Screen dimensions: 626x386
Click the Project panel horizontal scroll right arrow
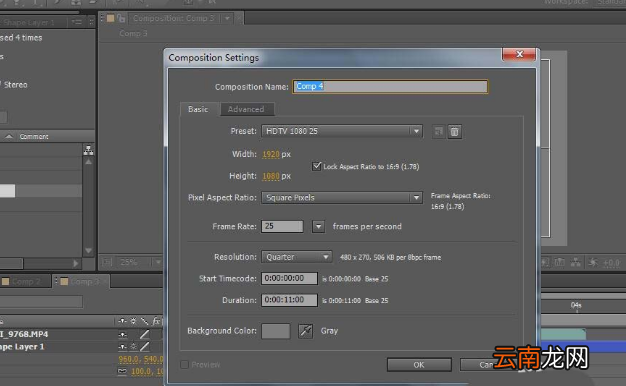76,263
